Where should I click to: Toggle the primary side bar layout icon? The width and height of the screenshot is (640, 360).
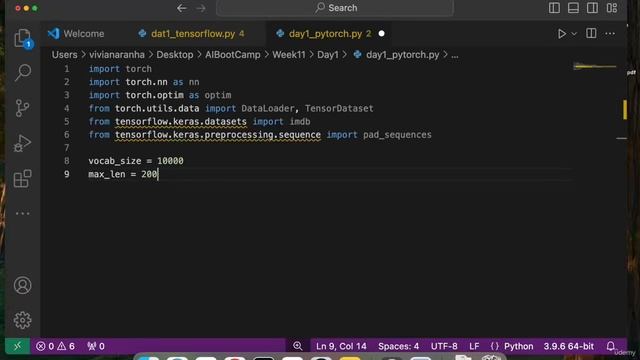[554, 8]
